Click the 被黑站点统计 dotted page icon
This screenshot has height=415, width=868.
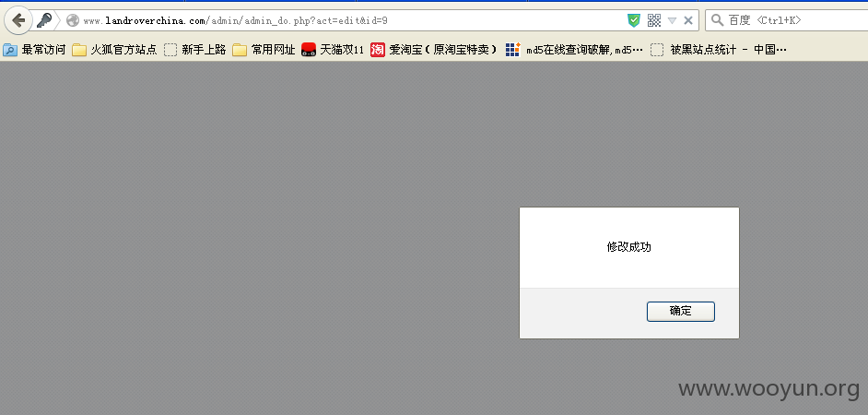[x=657, y=50]
